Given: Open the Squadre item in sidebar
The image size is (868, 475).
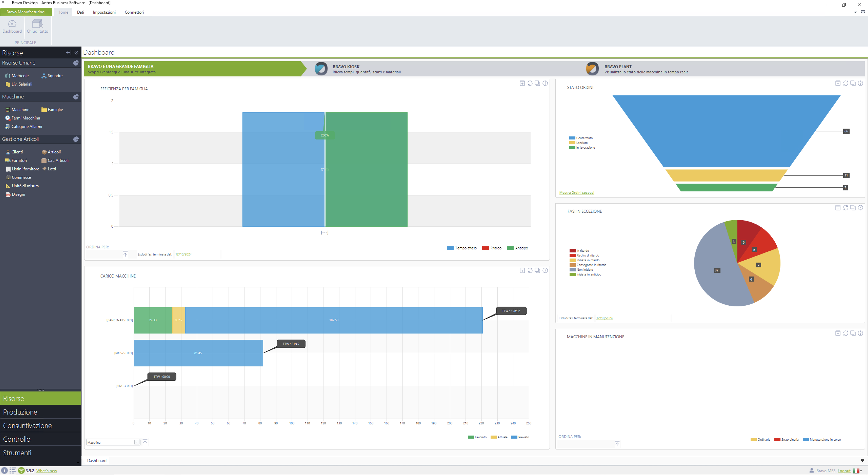Looking at the screenshot, I should coord(52,76).
